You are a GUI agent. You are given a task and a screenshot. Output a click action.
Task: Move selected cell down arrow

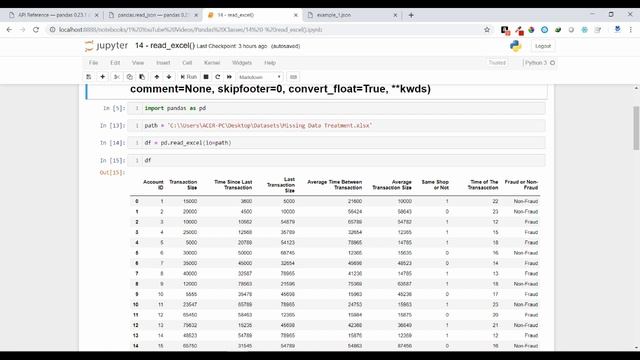169,77
